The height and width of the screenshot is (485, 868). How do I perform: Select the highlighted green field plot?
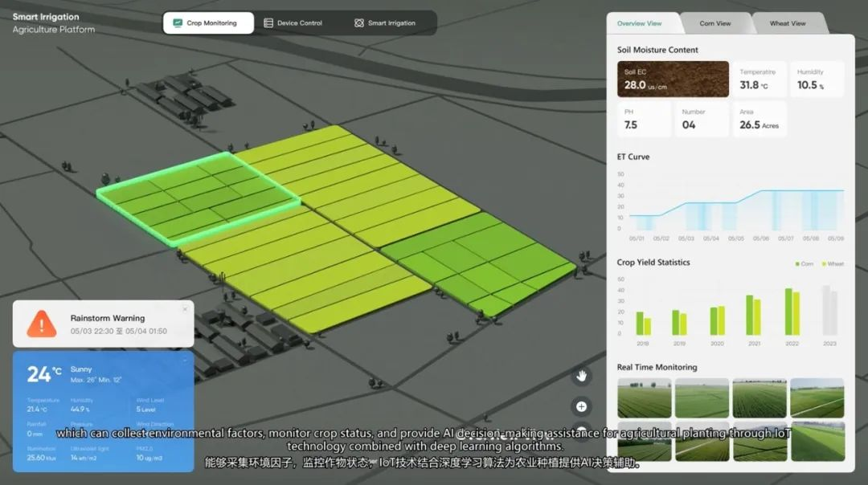click(197, 198)
